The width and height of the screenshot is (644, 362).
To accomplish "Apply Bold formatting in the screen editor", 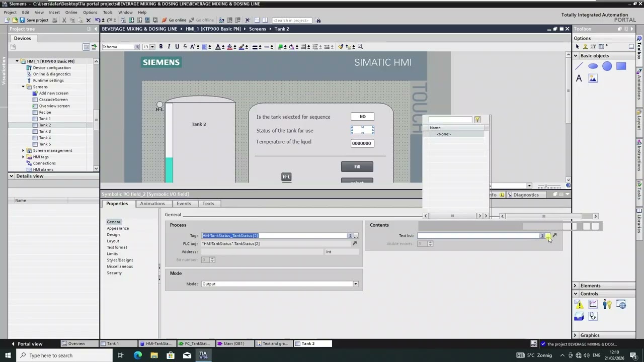I will click(161, 47).
